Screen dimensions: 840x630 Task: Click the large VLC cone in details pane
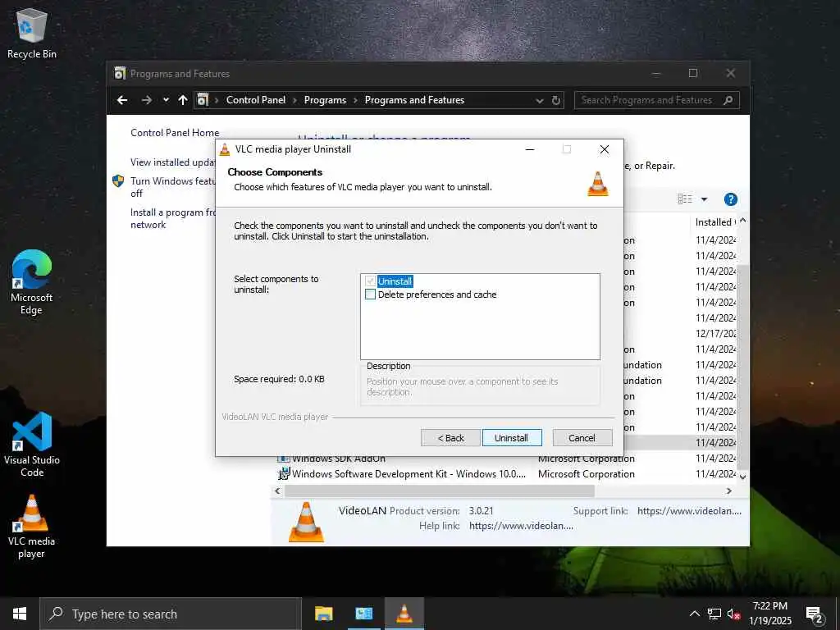click(x=307, y=522)
